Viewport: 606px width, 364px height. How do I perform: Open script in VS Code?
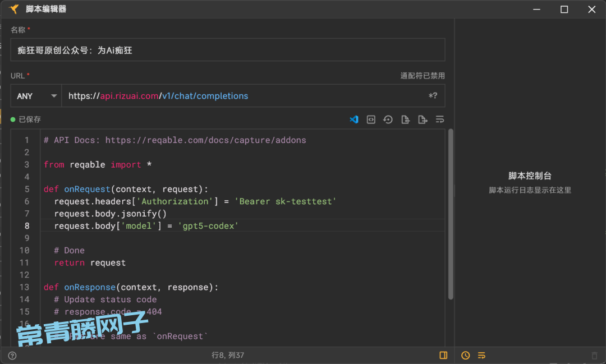pos(353,119)
